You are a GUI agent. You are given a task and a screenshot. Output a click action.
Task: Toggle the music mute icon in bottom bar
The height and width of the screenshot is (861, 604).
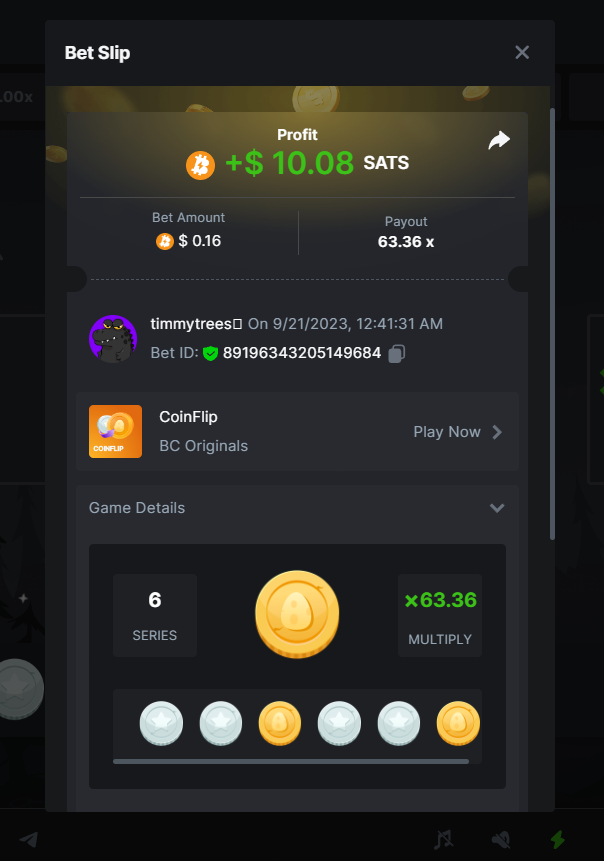pos(444,839)
